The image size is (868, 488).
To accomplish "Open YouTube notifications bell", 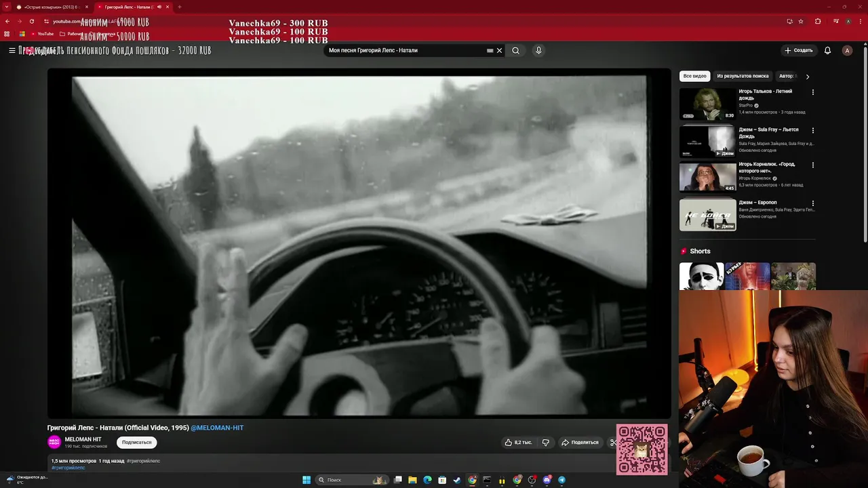I will [827, 50].
